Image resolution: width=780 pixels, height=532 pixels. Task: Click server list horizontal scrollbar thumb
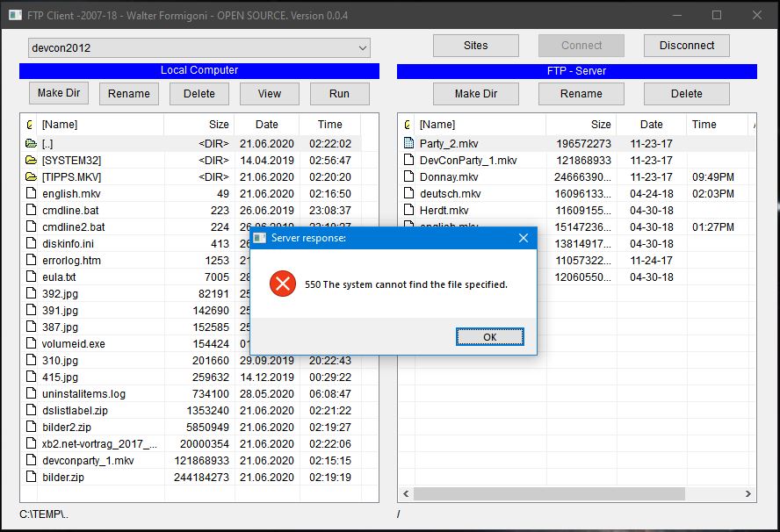click(x=549, y=493)
